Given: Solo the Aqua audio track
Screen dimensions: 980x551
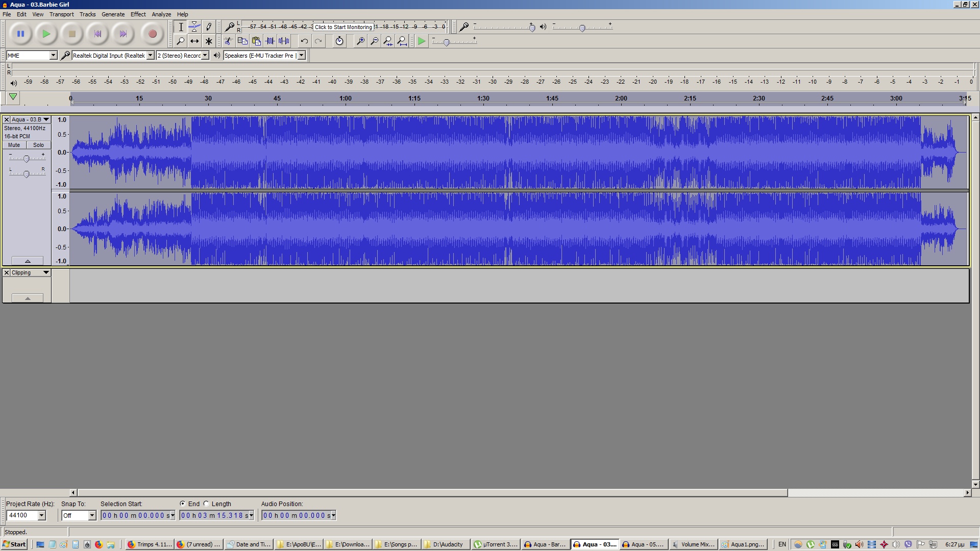Looking at the screenshot, I should [x=39, y=145].
